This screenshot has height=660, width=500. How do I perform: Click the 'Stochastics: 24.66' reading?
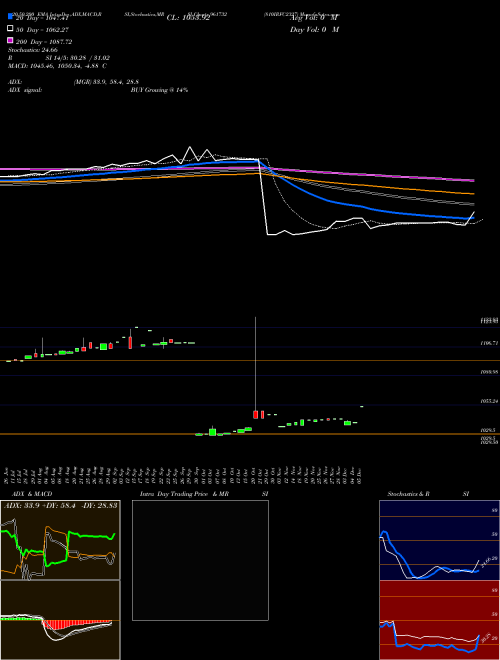point(33,50)
